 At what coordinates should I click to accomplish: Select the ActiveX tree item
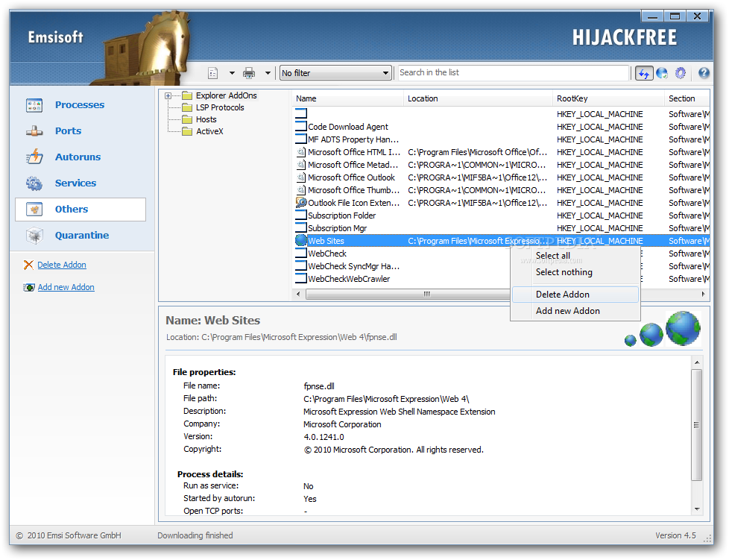209,132
